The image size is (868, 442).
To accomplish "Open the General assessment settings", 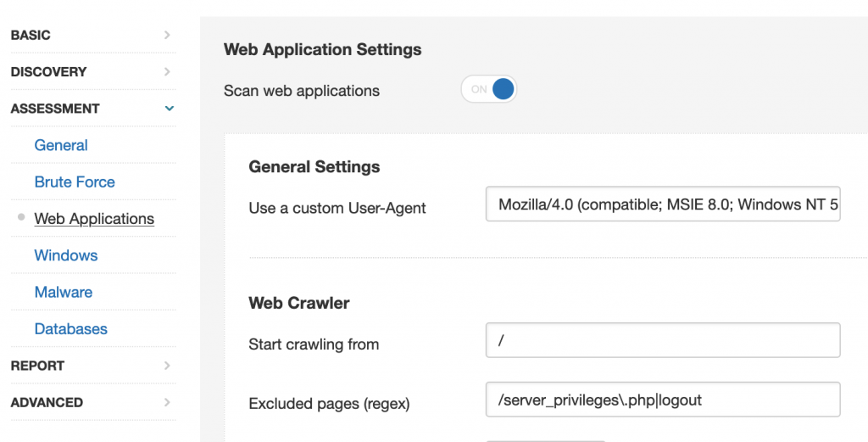I will [61, 145].
